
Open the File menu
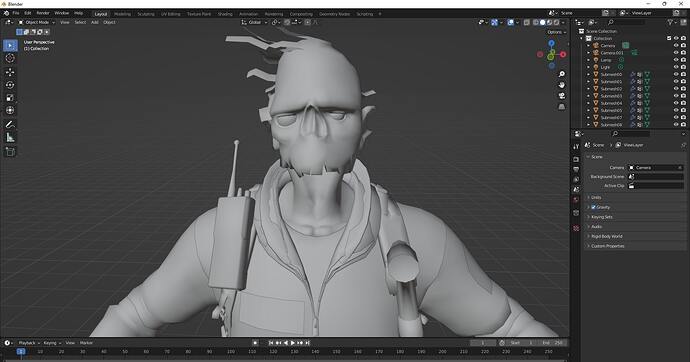click(16, 13)
